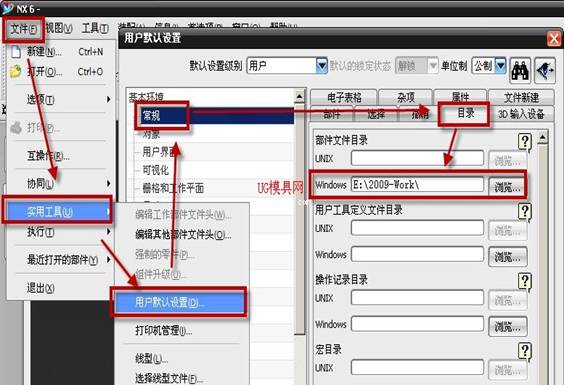Close the 用户默认设置 dialog

(x=554, y=38)
